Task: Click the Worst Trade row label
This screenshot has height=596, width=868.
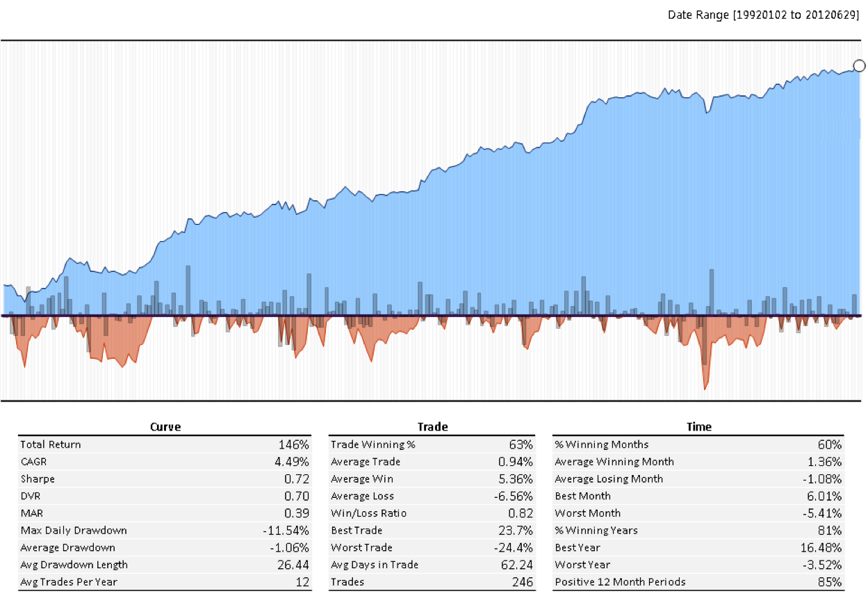Action: 361,547
